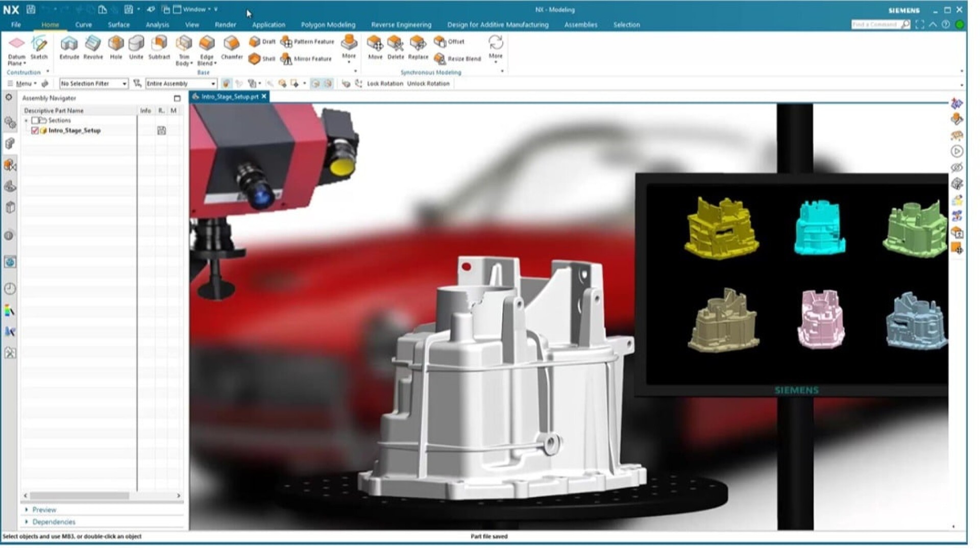This screenshot has width=980, height=550.
Task: Open Pattern Feature tool
Action: tap(307, 41)
